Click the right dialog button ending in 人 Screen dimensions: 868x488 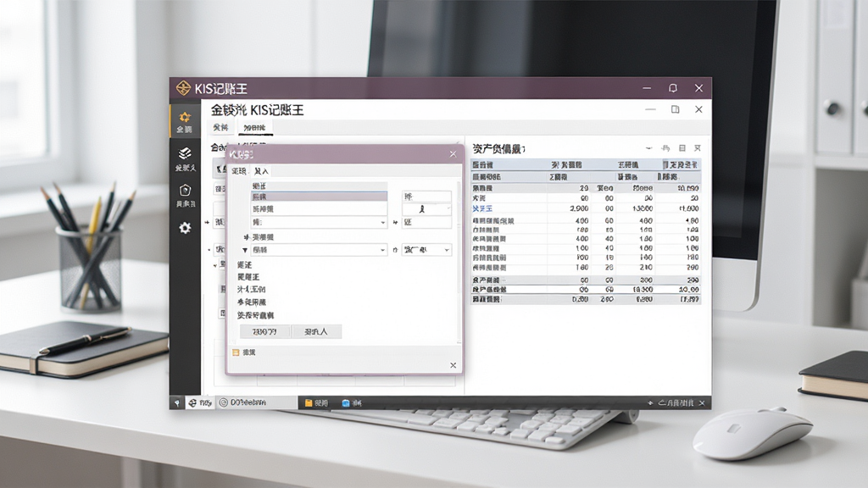[316, 331]
